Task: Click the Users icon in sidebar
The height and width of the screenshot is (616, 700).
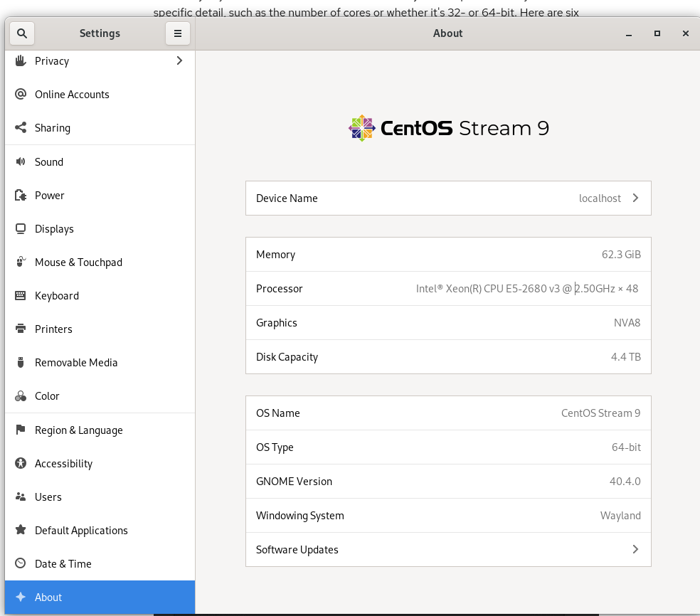Action: (21, 496)
